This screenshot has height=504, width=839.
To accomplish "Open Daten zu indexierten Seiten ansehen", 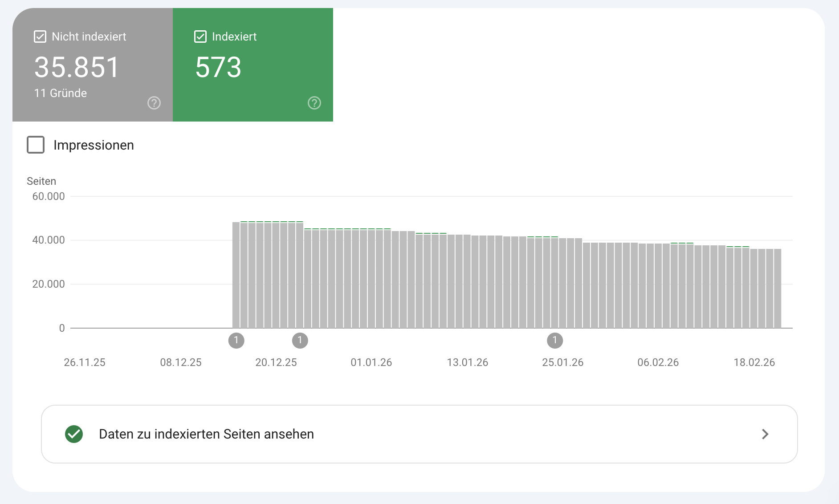I will (x=206, y=434).
